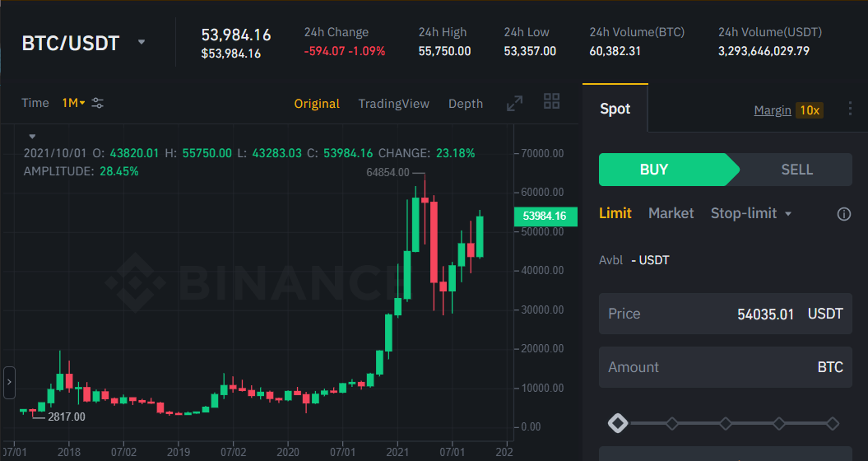Image resolution: width=868 pixels, height=461 pixels.
Task: Expand chart to fullscreen
Action: 515,103
